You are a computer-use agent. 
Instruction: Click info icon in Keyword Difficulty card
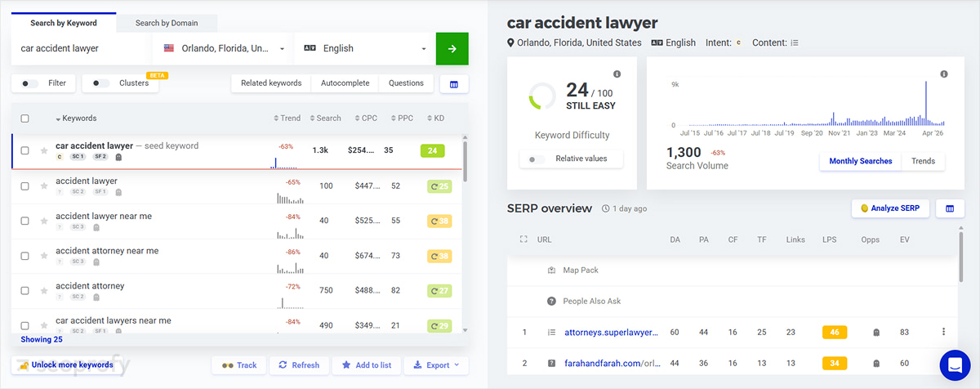[x=617, y=74]
